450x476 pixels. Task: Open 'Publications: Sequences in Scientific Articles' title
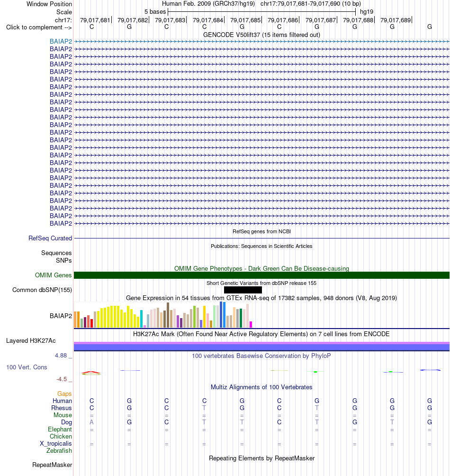[261, 246]
